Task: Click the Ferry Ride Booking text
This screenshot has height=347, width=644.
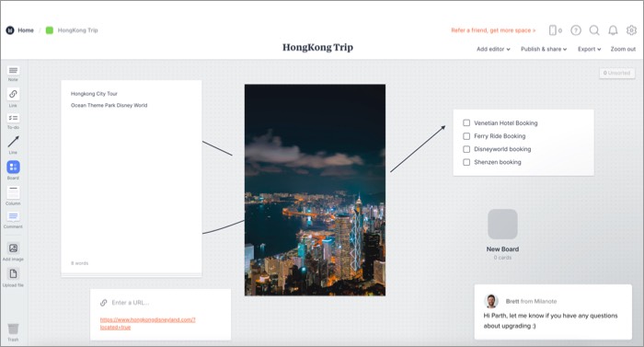Action: (500, 136)
